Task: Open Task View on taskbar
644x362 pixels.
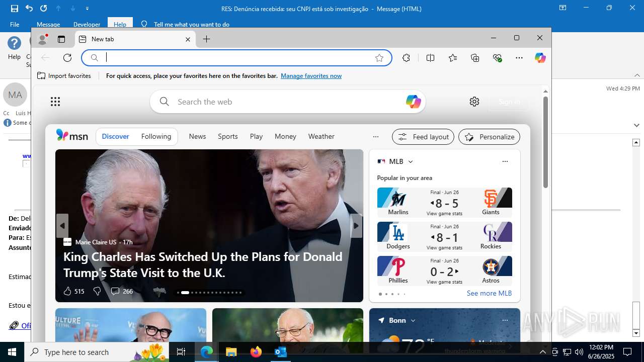Action: point(181,352)
